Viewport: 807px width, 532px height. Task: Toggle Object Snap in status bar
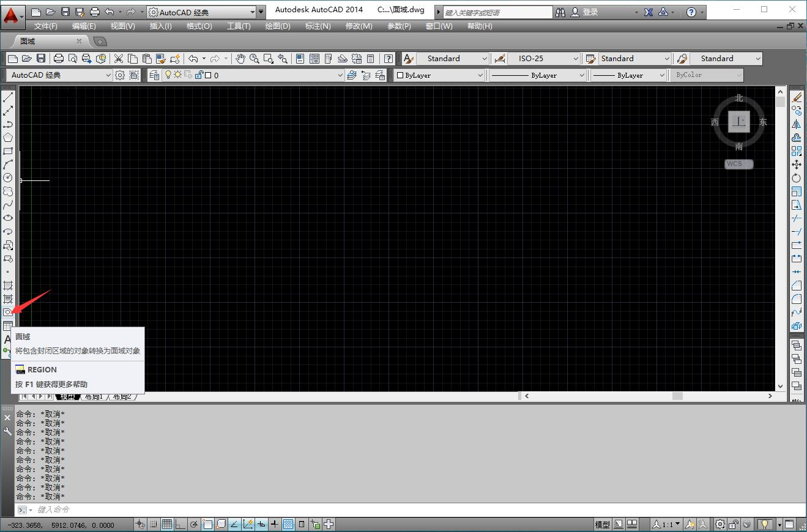click(207, 524)
